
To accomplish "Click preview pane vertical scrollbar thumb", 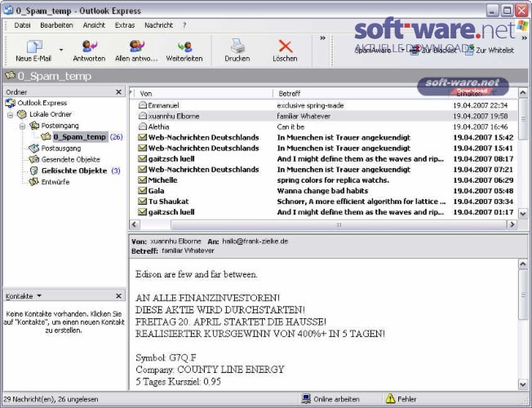I will pos(523,295).
